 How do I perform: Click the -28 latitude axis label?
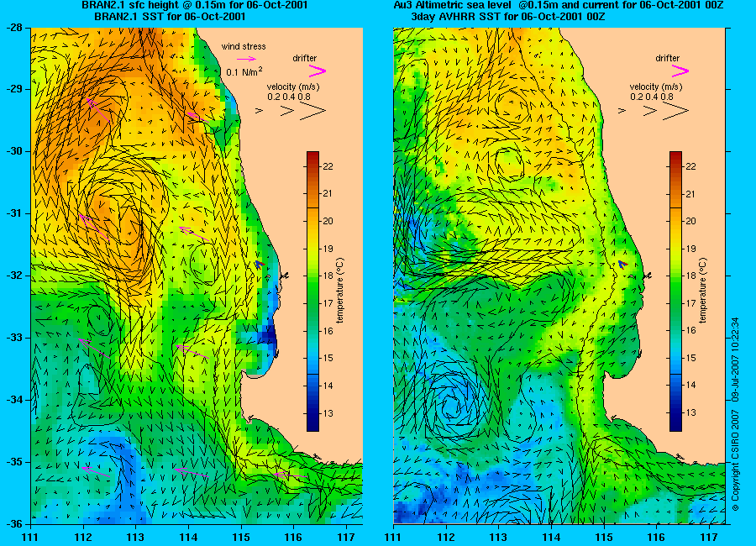15,28
